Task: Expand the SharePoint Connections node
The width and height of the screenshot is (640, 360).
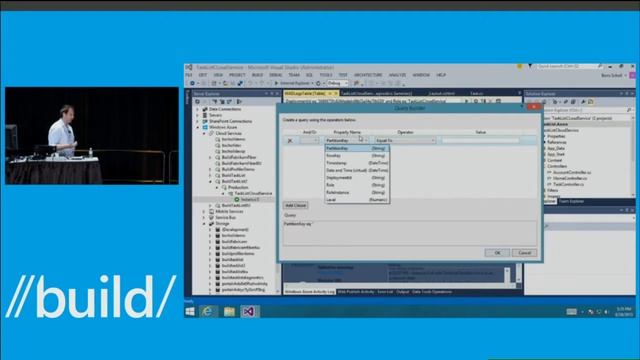Action: [x=198, y=121]
